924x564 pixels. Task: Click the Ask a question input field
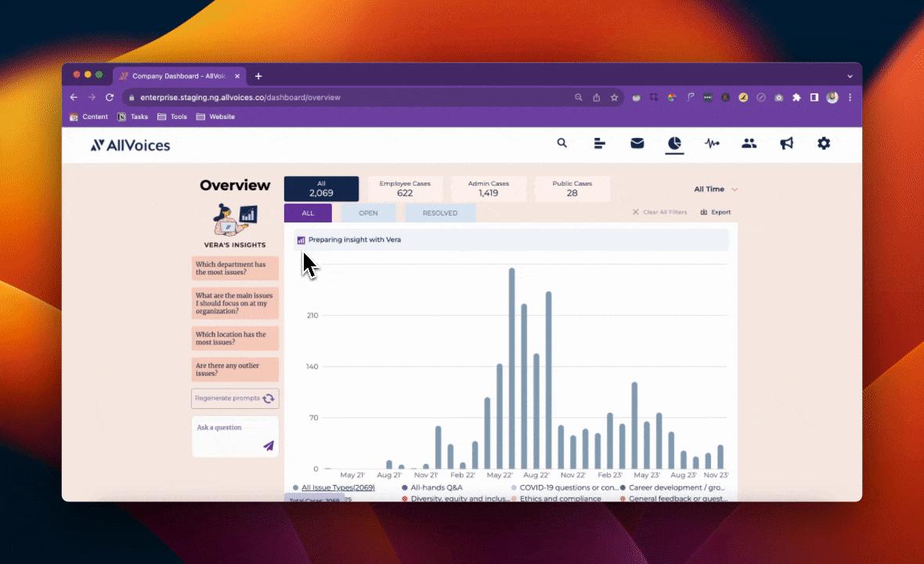pyautogui.click(x=235, y=436)
